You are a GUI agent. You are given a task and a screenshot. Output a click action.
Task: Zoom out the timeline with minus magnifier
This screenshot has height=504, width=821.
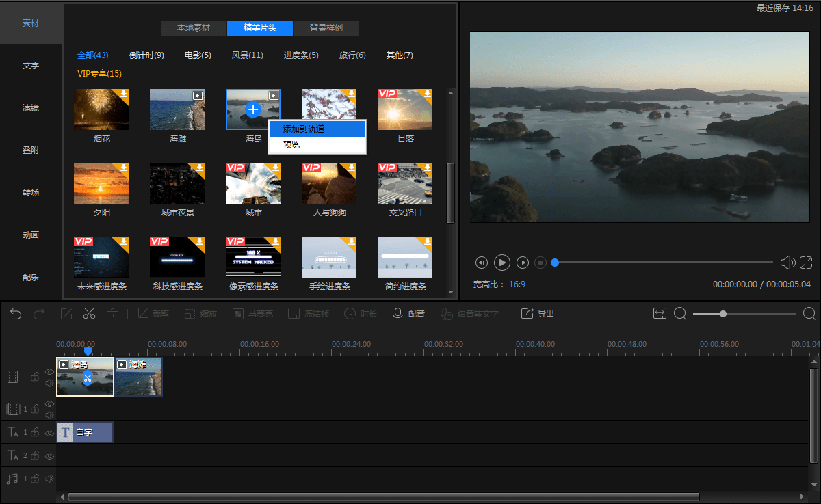click(x=680, y=313)
